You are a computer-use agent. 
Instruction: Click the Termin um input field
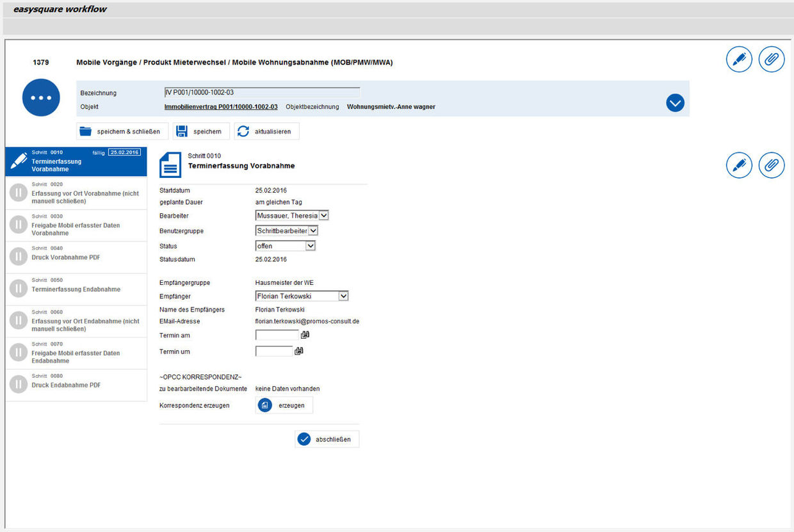point(274,351)
